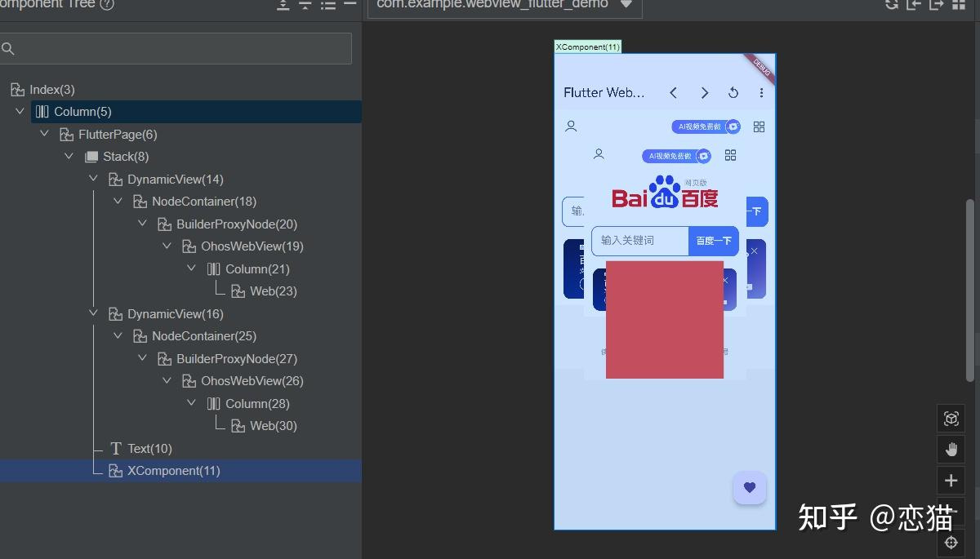Click the red rectangle overlay in the preview

[x=665, y=319]
